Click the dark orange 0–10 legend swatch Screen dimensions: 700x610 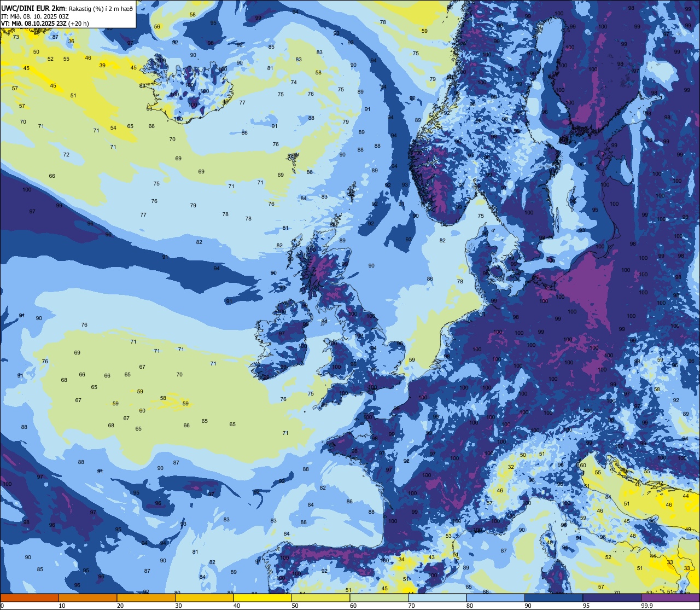pos(30,597)
